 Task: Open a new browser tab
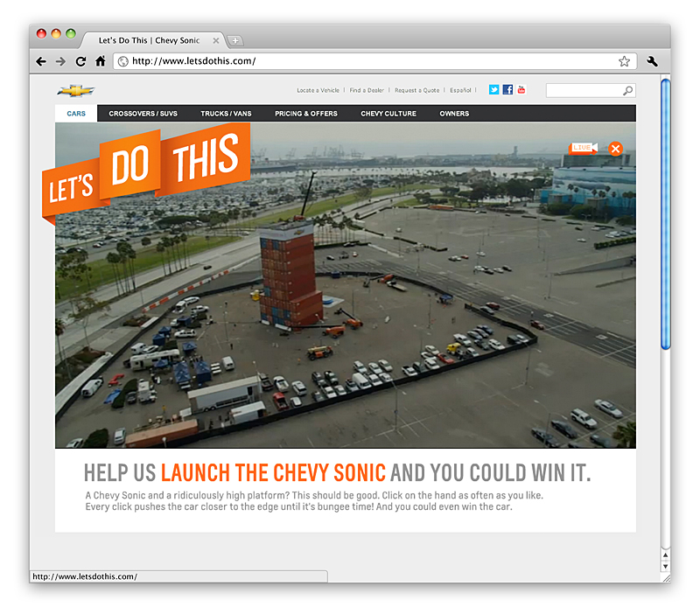tap(235, 40)
